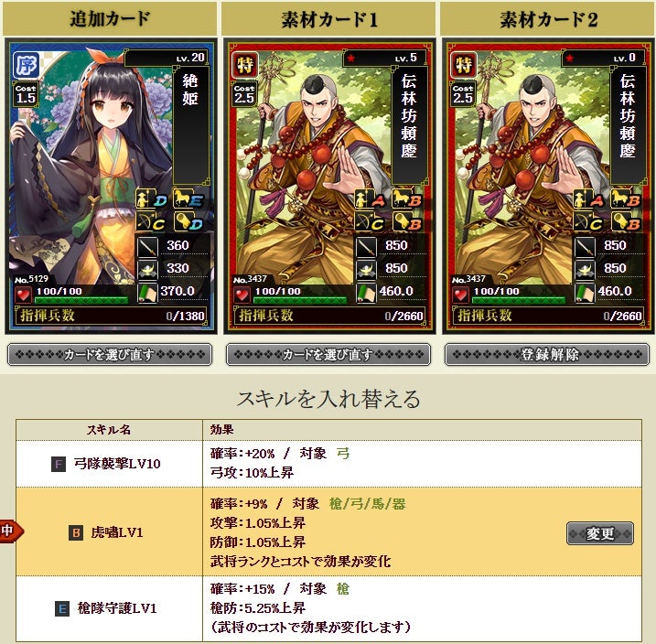Click カードを選び直す under 追加カード
The width and height of the screenshot is (656, 644).
(110, 355)
